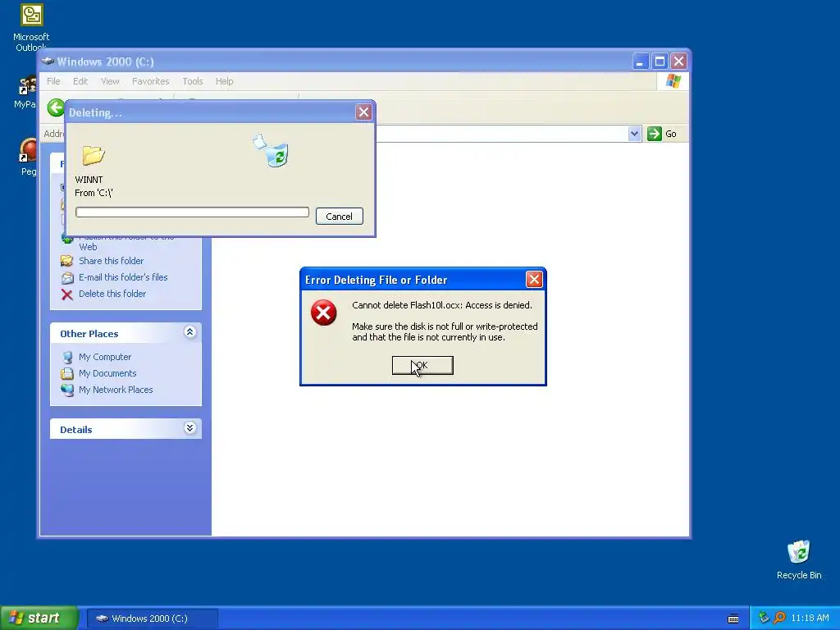Click the red X Delete this folder icon
Viewport: 840px width, 630px height.
coord(67,294)
